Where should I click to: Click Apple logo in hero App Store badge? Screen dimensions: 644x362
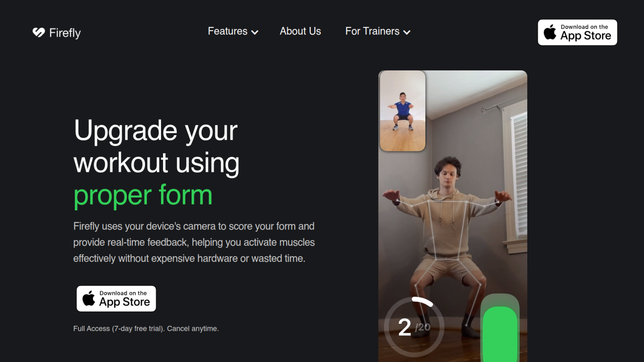89,298
